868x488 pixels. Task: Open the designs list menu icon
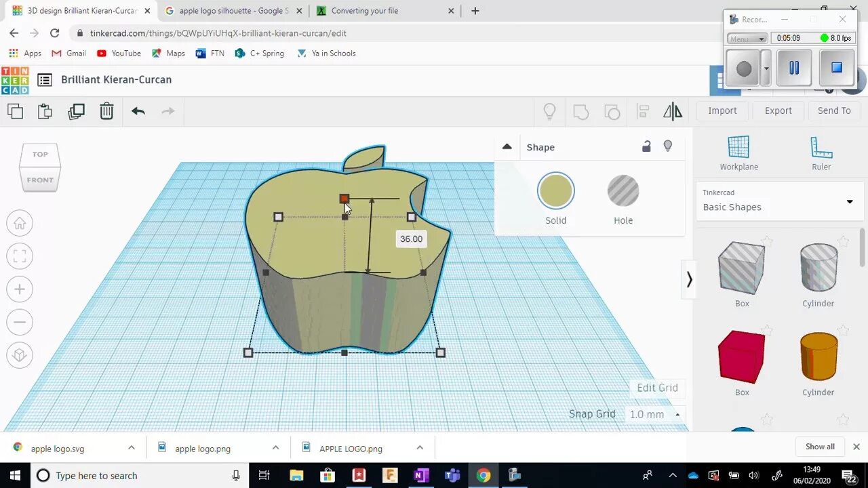click(45, 80)
